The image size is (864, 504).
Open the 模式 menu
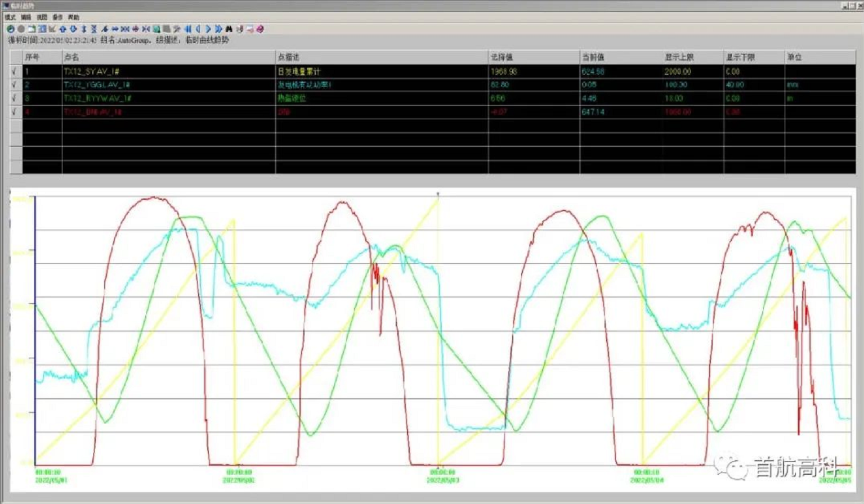[x=10, y=17]
